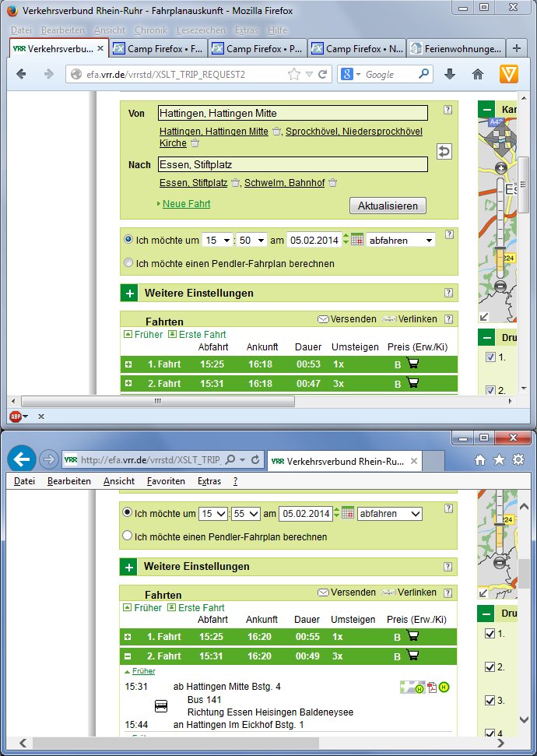The image size is (537, 756).
Task: Open PDF icon for Hattingen Mitte stop
Action: coord(432,687)
